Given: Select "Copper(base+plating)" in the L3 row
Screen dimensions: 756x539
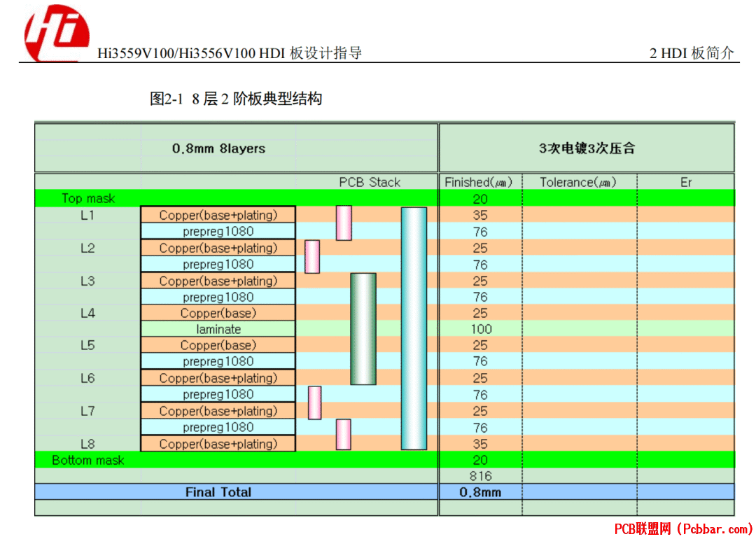Looking at the screenshot, I should 218,281.
